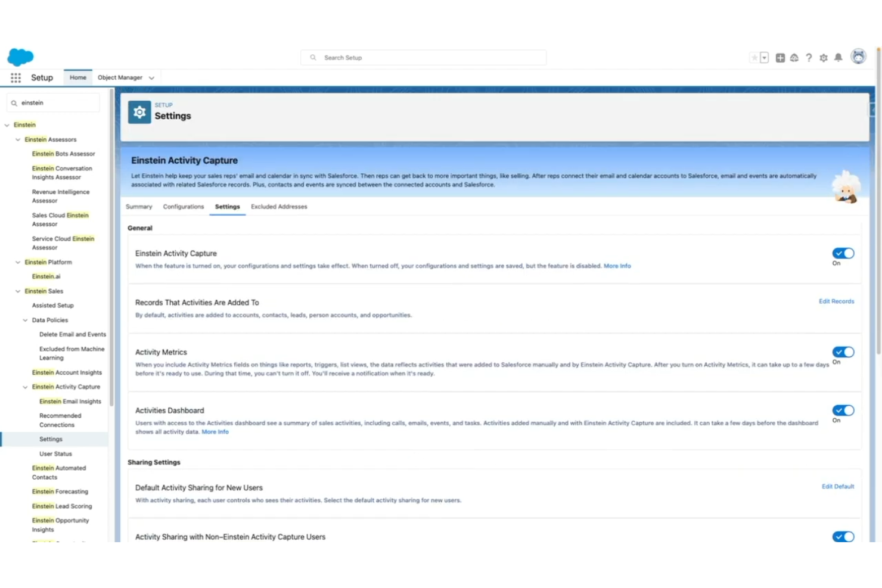Toggle Activity Sharing with Non-Einstein Users switch
Image resolution: width=882 pixels, height=588 pixels.
[843, 537]
